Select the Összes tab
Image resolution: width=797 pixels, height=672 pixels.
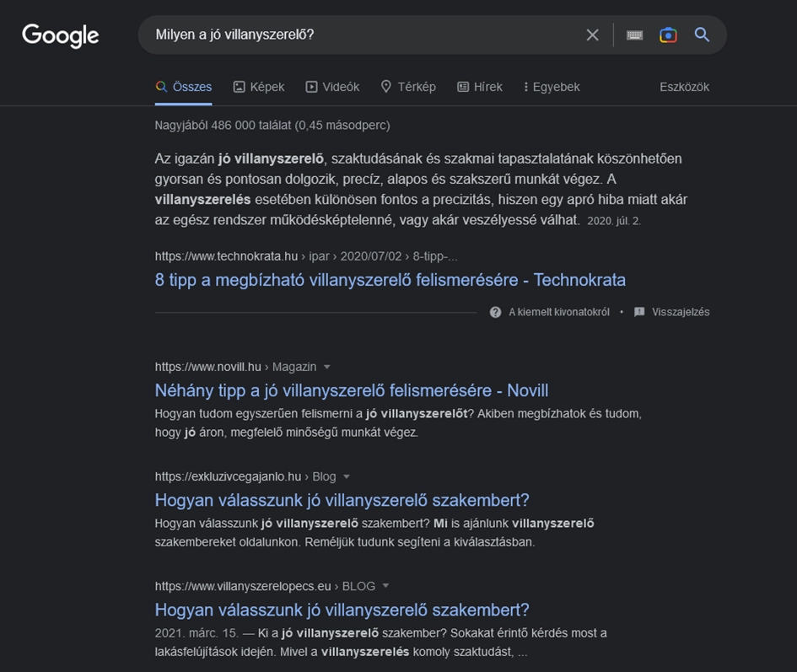(184, 87)
